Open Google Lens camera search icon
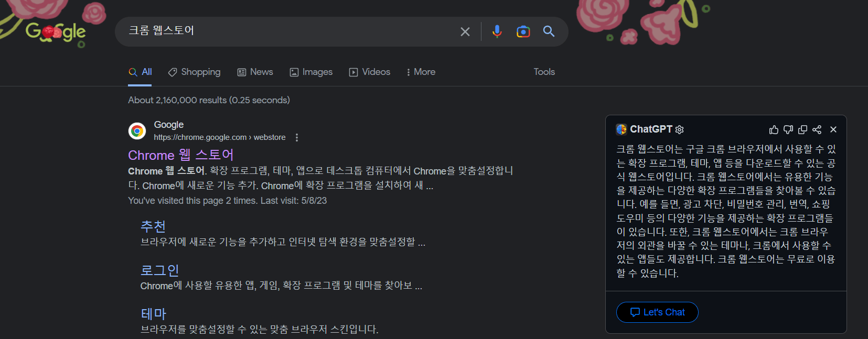The image size is (868, 339). [x=523, y=31]
